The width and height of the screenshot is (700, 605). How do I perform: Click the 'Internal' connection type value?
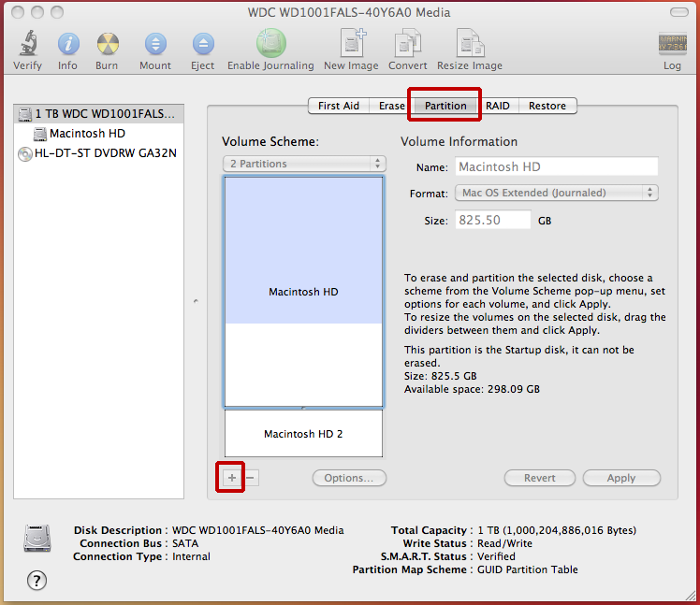point(191,556)
